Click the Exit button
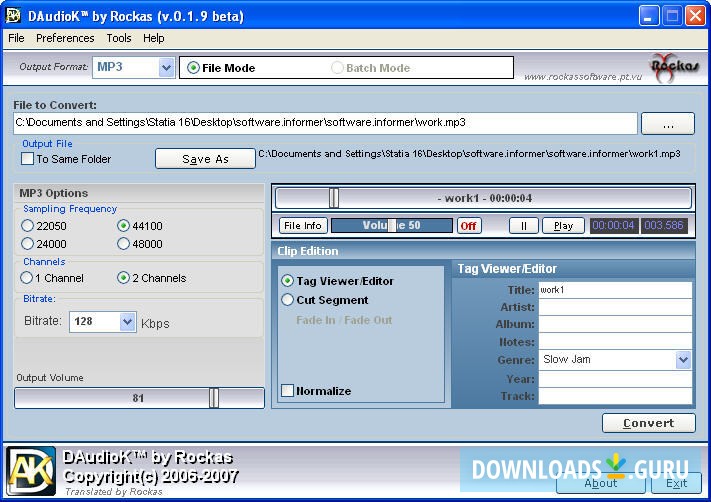711x502 pixels. (676, 483)
